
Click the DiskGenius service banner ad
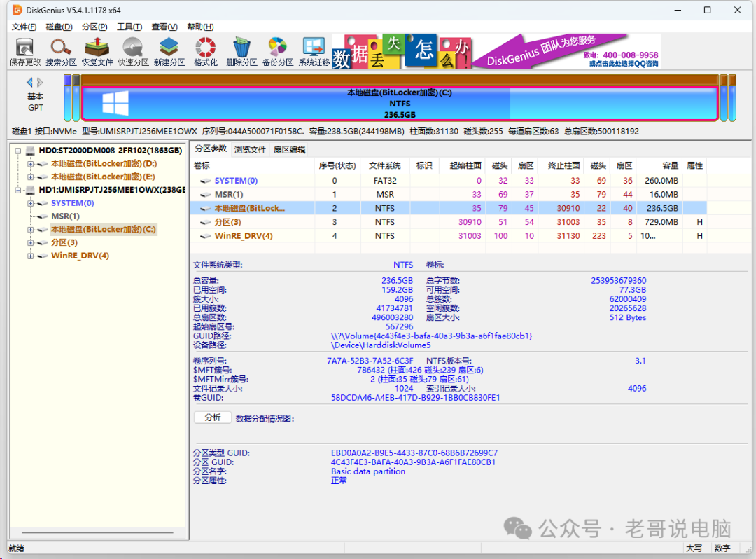point(566,51)
